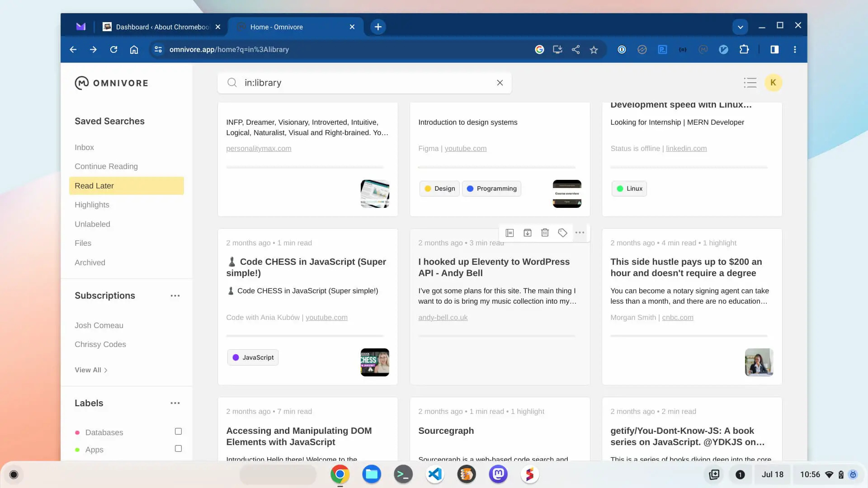Check the Databases label checkbox
Viewport: 868px width, 488px height.
pyautogui.click(x=178, y=432)
